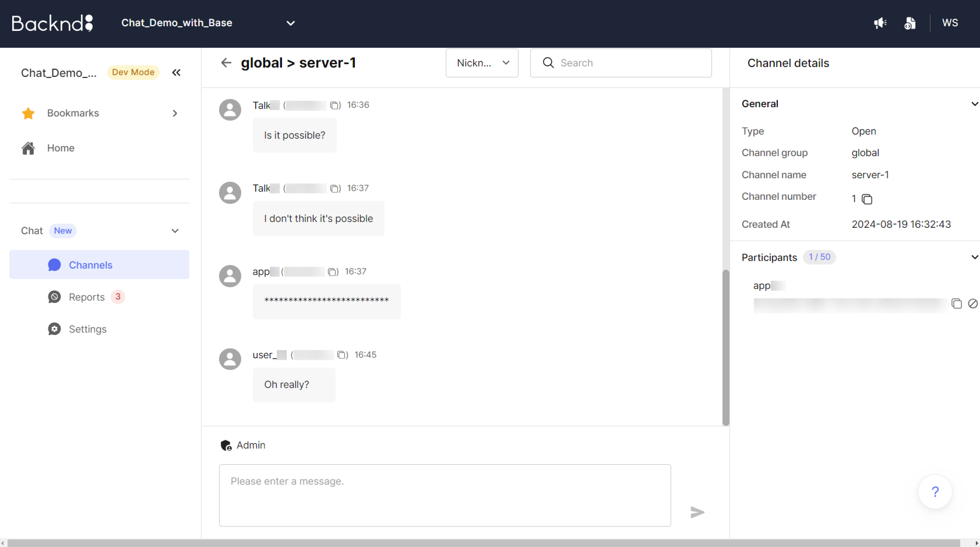Screen dimensions: 980x547
Task: Click the Type value Open
Action: coord(864,131)
